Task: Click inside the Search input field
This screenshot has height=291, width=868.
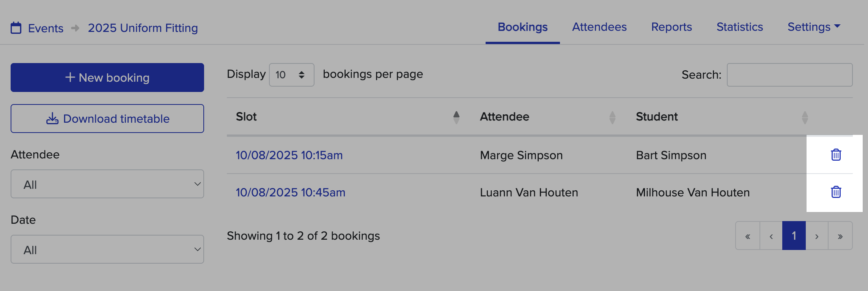Action: [789, 75]
